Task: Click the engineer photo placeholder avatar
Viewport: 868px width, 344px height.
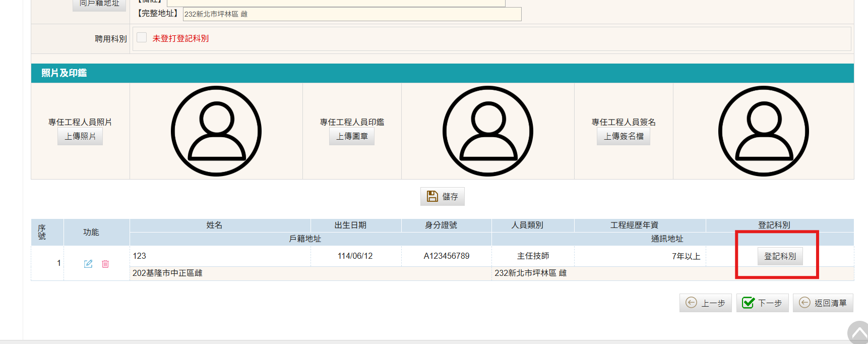Action: pos(216,131)
